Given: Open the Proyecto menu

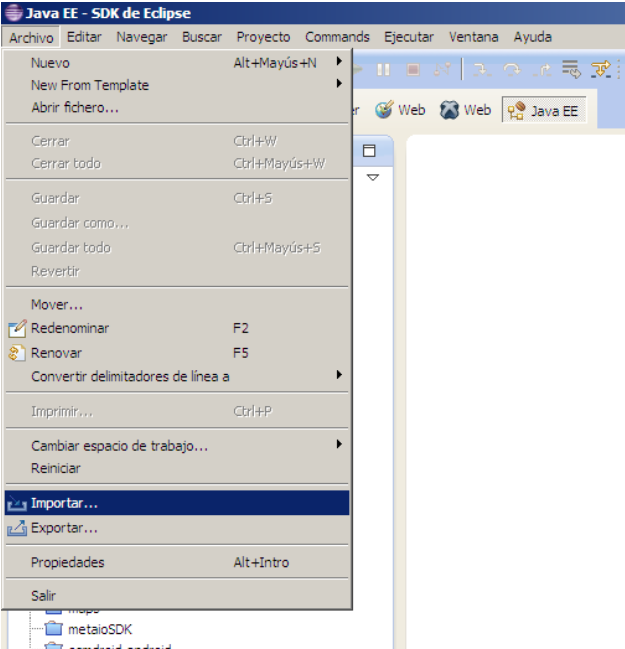Looking at the screenshot, I should [263, 37].
